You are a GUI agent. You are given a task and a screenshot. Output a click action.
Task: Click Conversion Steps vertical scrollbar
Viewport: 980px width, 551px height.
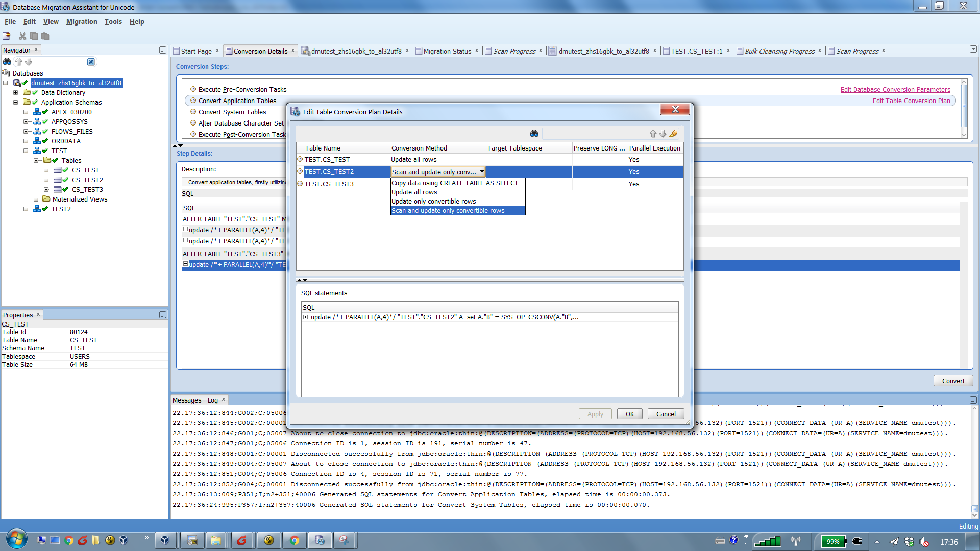pyautogui.click(x=964, y=108)
